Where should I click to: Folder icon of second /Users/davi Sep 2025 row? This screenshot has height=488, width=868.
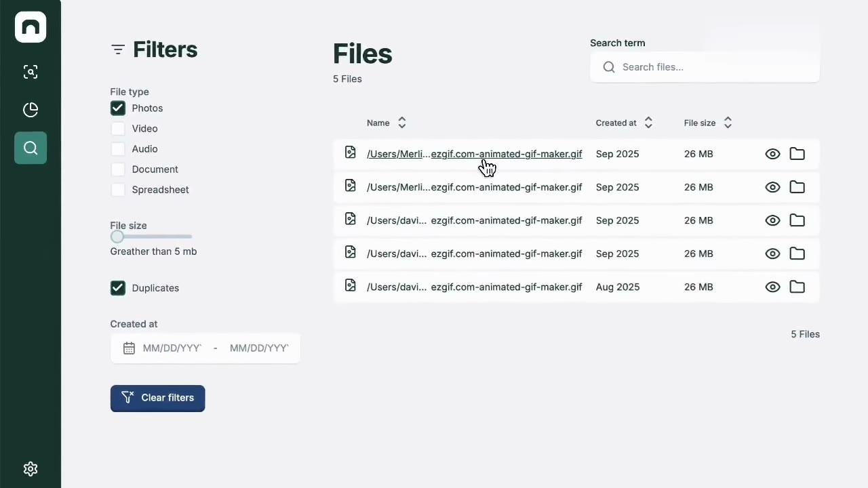(797, 253)
